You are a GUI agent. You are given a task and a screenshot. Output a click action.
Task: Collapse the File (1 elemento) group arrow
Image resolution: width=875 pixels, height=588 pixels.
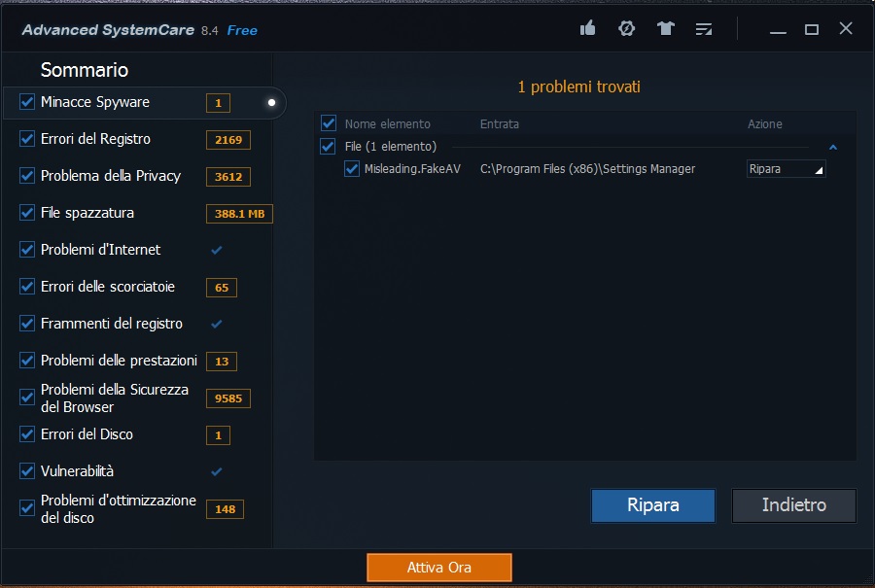pyautogui.click(x=833, y=148)
